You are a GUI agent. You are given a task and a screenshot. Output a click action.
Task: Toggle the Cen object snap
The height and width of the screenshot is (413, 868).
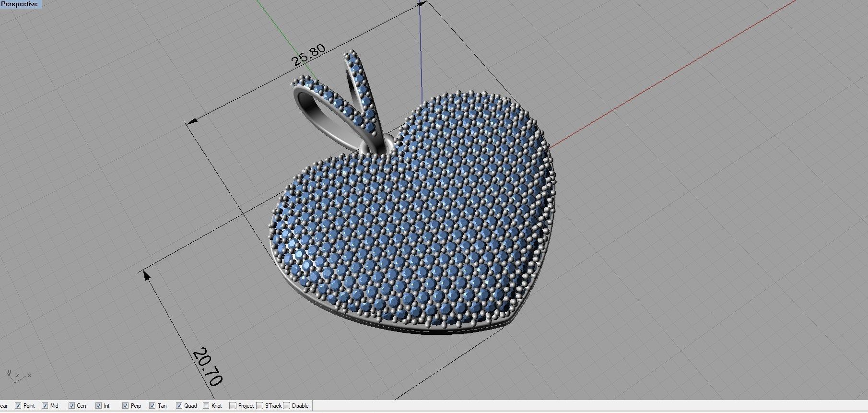(72, 406)
